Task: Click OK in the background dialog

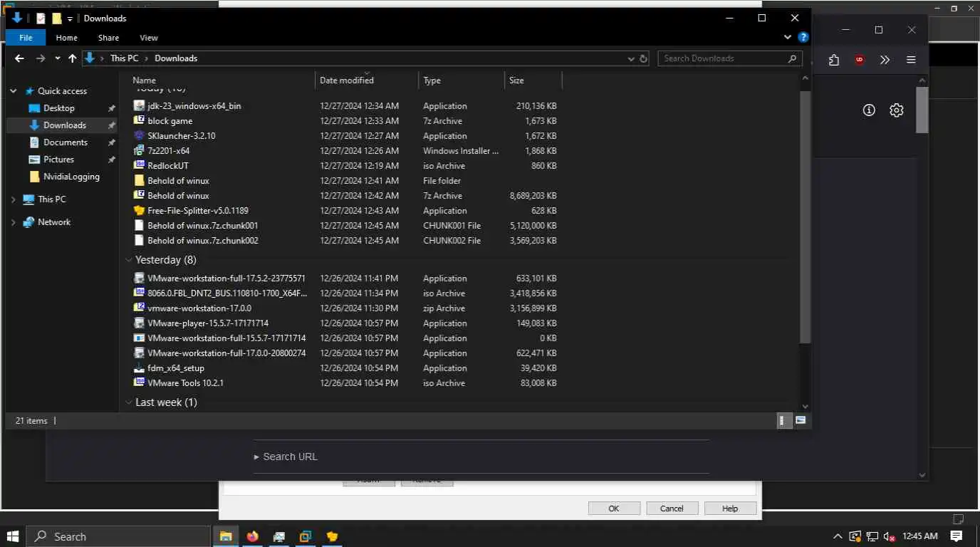Action: [x=614, y=509]
